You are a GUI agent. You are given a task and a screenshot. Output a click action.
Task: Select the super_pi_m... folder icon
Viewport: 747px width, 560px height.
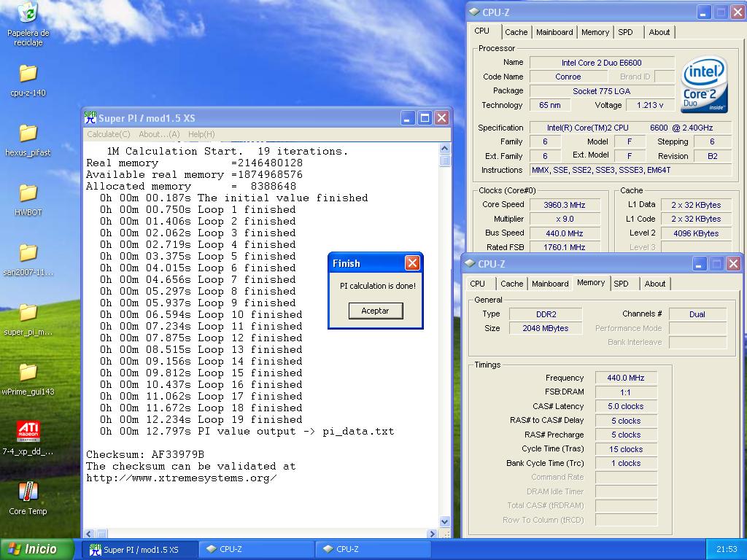(28, 319)
